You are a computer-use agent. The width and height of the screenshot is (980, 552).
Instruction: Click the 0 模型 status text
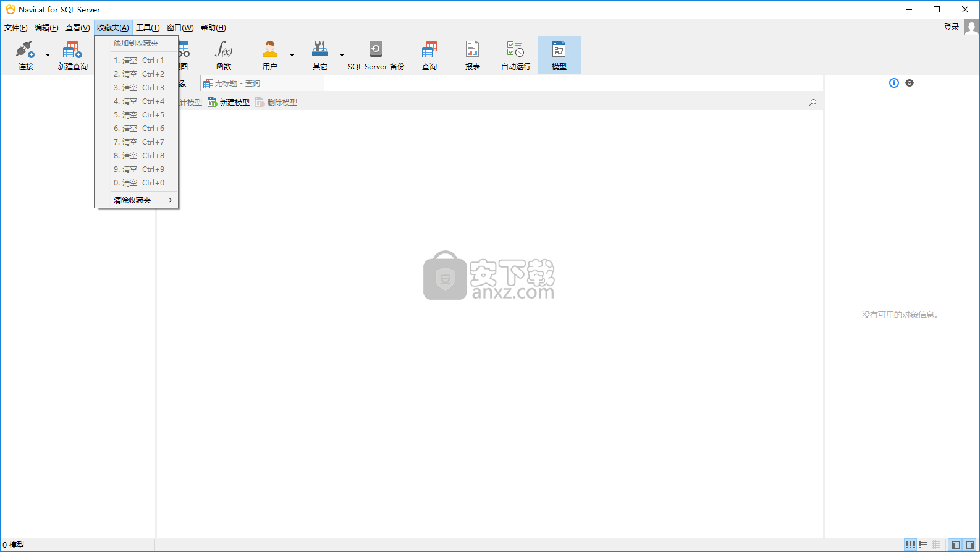[13, 545]
